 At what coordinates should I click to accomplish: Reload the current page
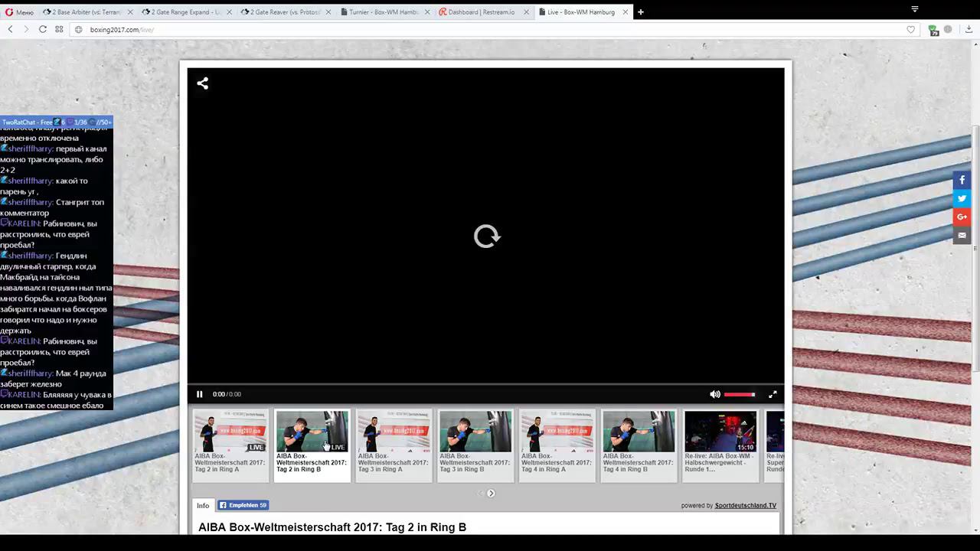[43, 29]
